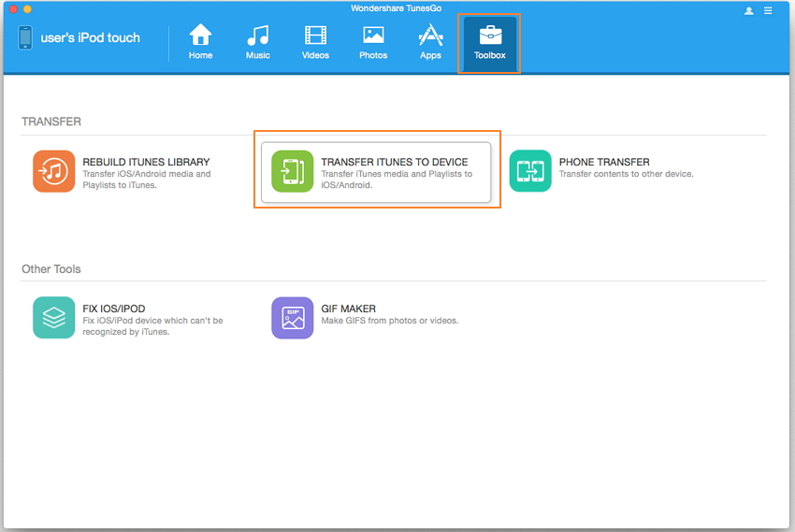Select the TRANSFER ITUNES TO DEVICE title
The image size is (795, 532).
(x=394, y=162)
